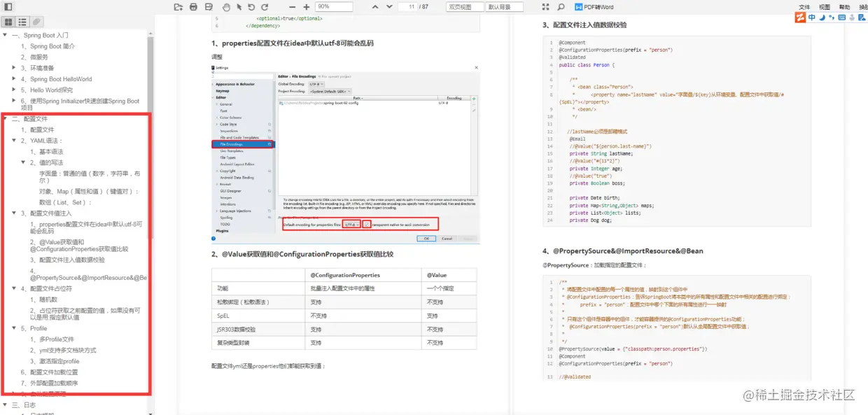Open outline entry 1、多Profile文件
Image resolution: width=868 pixels, height=415 pixels.
coord(52,339)
